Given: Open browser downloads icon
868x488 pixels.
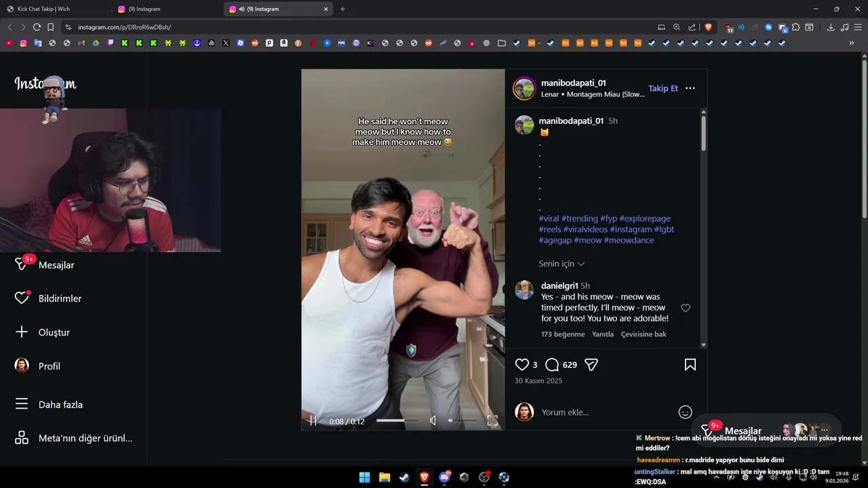Looking at the screenshot, I should click(831, 27).
